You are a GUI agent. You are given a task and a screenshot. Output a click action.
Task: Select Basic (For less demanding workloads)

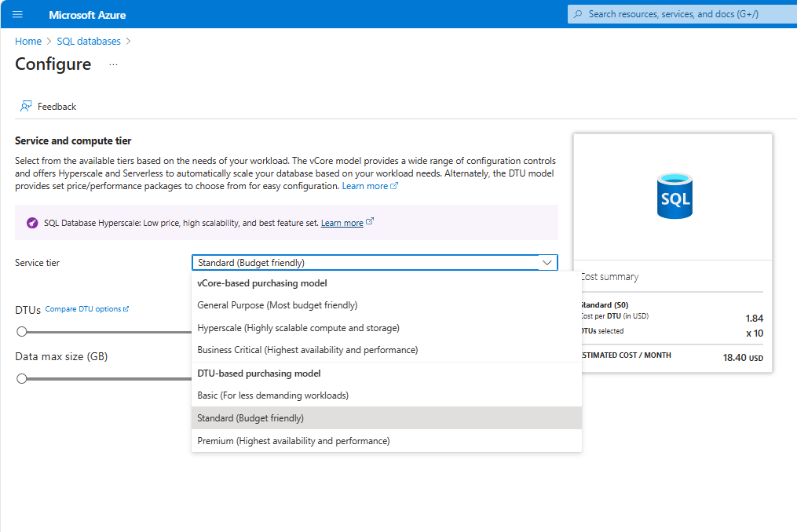(386, 395)
